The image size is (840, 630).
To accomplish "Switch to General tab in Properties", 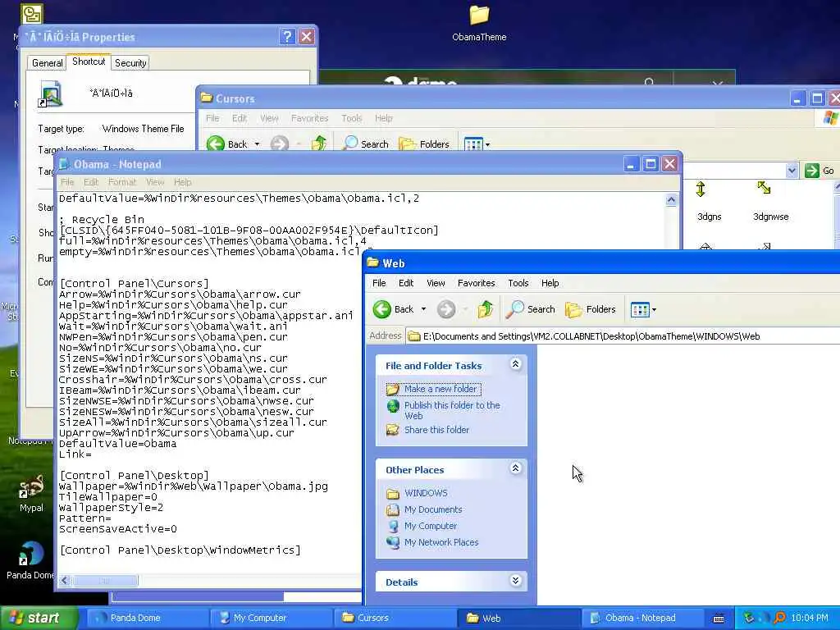I will (x=47, y=62).
